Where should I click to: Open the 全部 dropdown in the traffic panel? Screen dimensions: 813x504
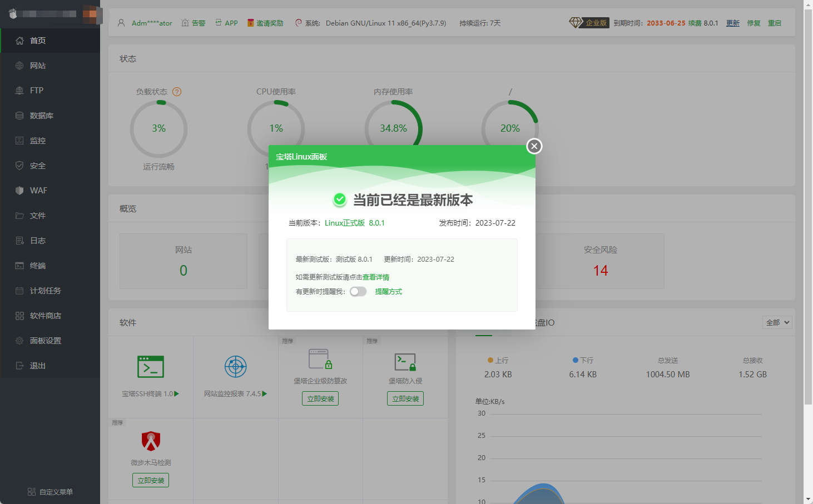tap(777, 322)
